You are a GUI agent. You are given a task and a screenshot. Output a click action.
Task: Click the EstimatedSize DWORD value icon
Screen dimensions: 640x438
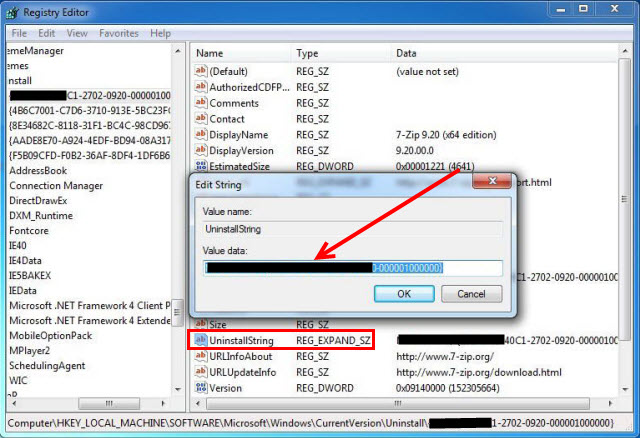point(199,167)
